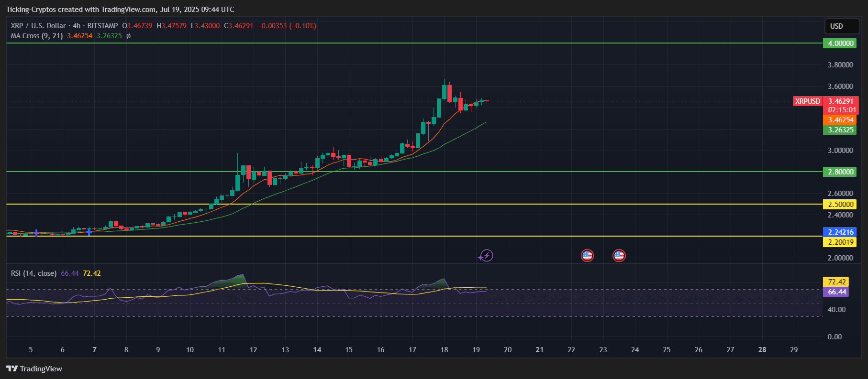Click the 66.44 value in the RSI legend
Viewport: 868px width, 379px height.
(x=70, y=273)
